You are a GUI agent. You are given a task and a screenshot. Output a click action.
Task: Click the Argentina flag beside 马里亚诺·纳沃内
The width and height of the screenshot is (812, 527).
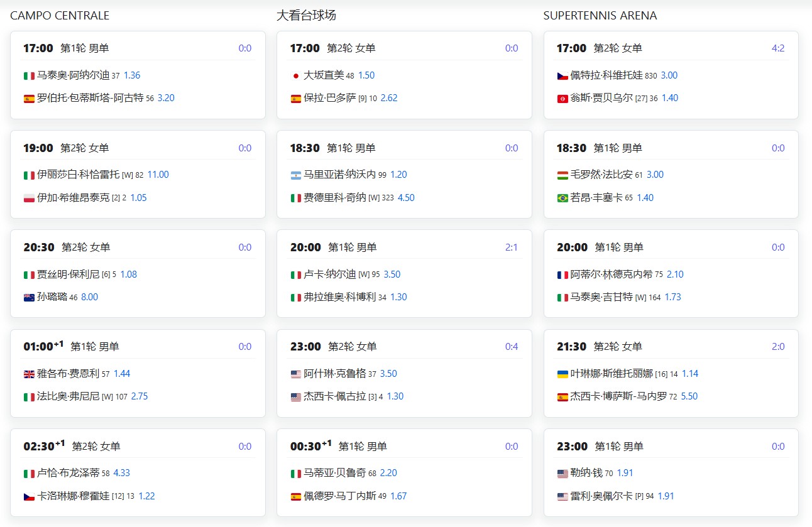(295, 175)
